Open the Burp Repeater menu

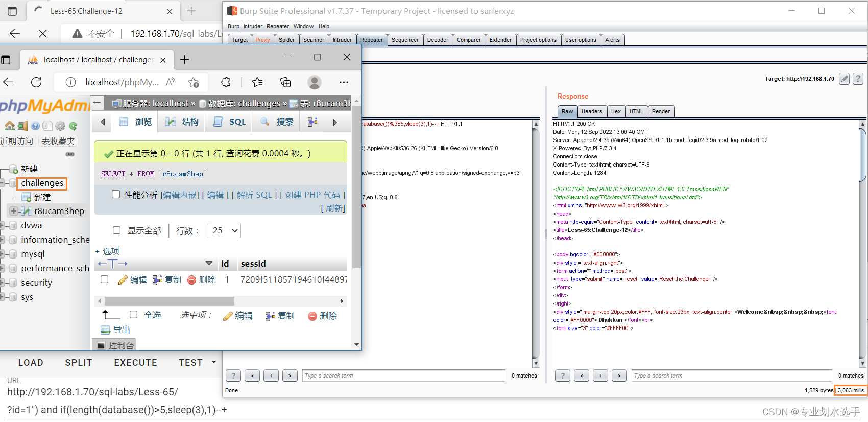(x=278, y=26)
